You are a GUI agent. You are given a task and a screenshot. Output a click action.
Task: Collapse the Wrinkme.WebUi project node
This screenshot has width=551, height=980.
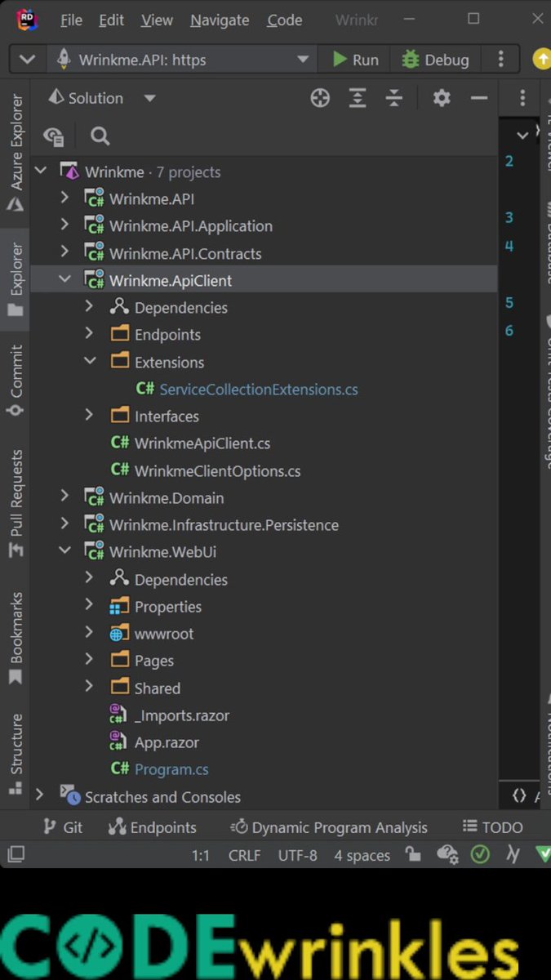pyautogui.click(x=64, y=552)
